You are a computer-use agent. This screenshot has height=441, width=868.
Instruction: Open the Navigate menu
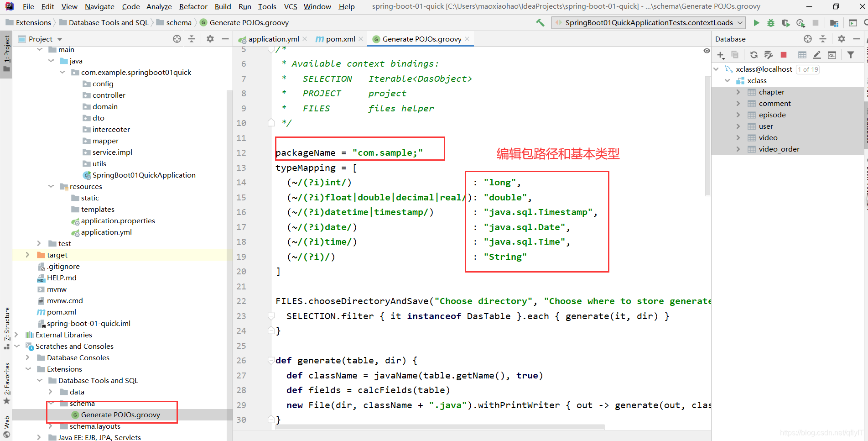tap(99, 6)
